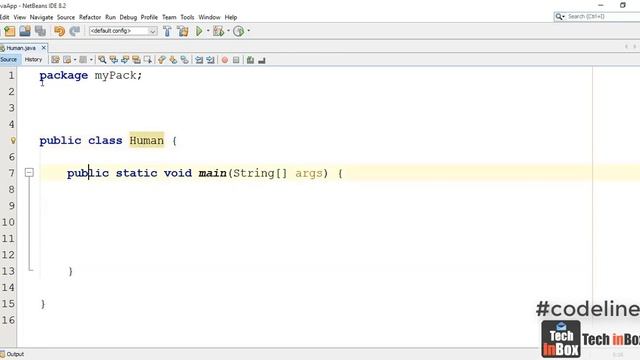This screenshot has height=360, width=640.
Task: Open the Team menu
Action: (169, 17)
